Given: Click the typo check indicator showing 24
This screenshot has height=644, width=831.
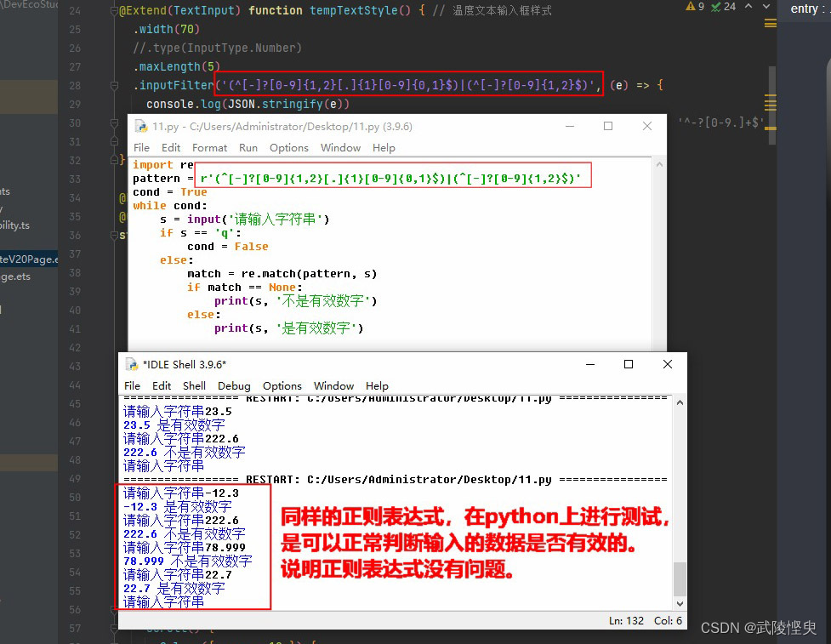Looking at the screenshot, I should click(x=724, y=7).
